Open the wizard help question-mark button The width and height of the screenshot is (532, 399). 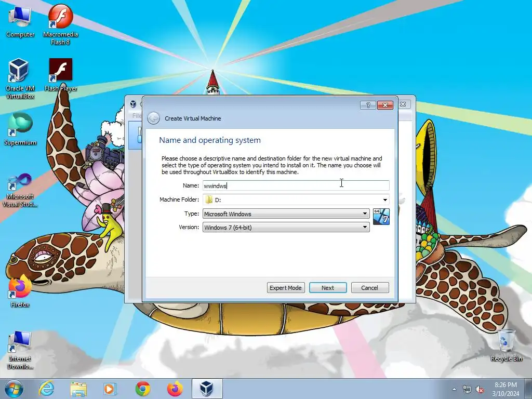coord(368,105)
